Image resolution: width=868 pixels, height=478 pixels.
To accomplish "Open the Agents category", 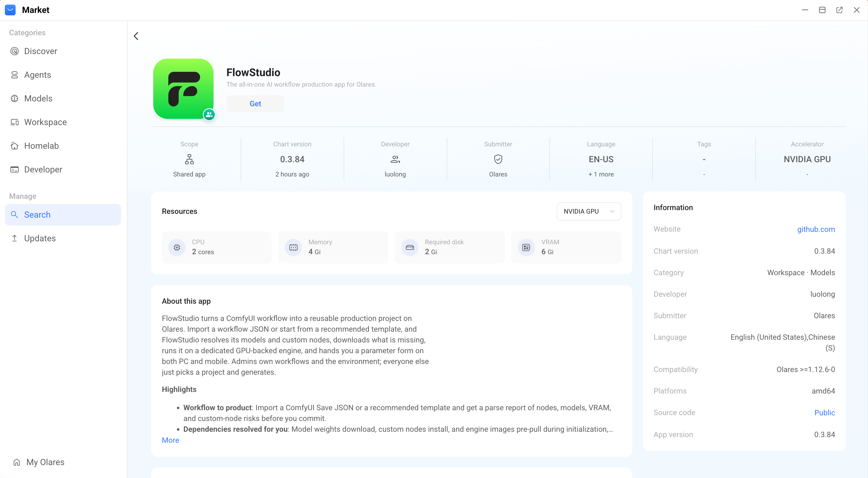I will tap(63, 75).
